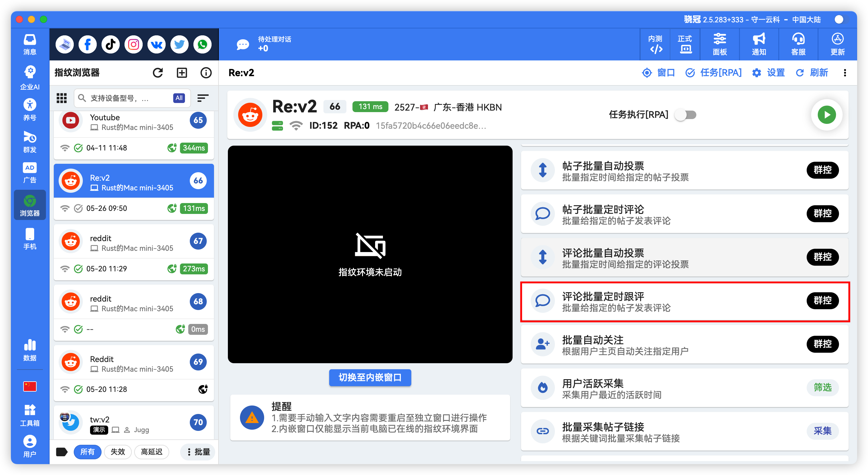This screenshot has width=868, height=475.
Task: Open the 手机 phone sidebar section
Action: 30,238
